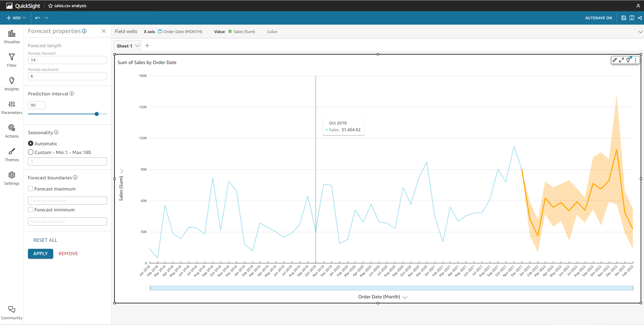Open Order Date (Month) axis dropdown
This screenshot has height=325, width=644.
[405, 297]
